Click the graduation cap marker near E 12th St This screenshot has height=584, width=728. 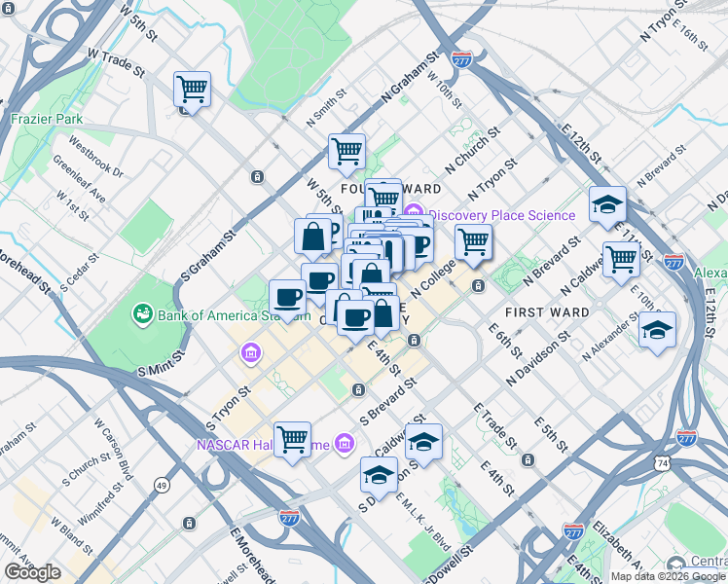[x=607, y=205]
